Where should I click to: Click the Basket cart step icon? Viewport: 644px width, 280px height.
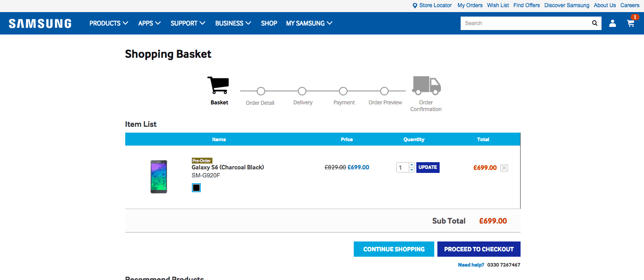(x=218, y=85)
